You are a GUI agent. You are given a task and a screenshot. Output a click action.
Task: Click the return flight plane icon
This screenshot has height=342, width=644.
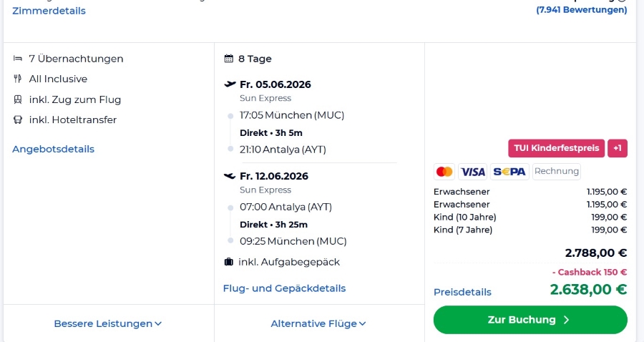[230, 176]
